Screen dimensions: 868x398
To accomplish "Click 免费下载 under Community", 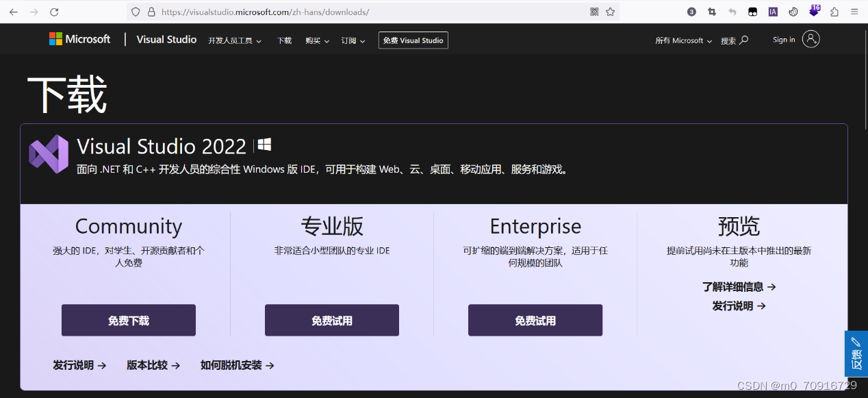I will (129, 320).
